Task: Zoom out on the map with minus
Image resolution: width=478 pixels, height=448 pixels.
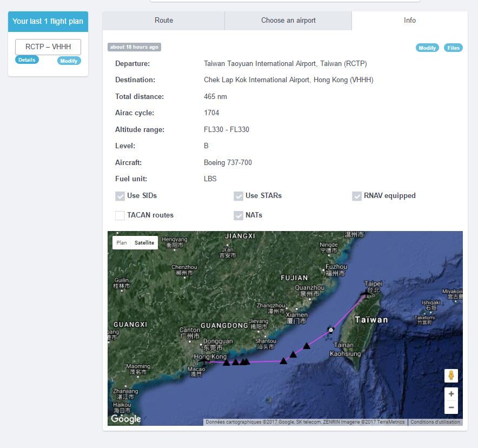Action: 451,407
